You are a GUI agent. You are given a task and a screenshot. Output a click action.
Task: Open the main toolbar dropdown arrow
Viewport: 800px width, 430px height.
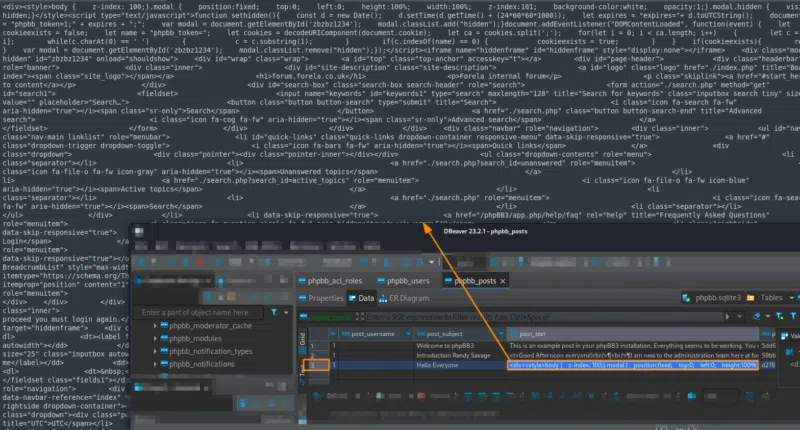(432, 262)
